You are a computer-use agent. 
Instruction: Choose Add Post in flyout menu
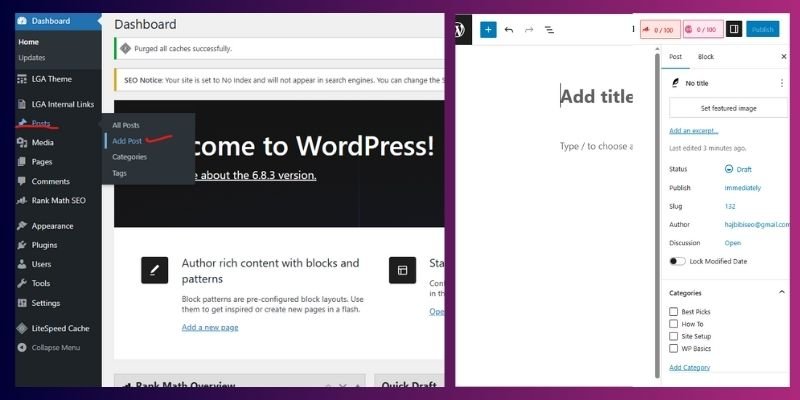pos(127,141)
